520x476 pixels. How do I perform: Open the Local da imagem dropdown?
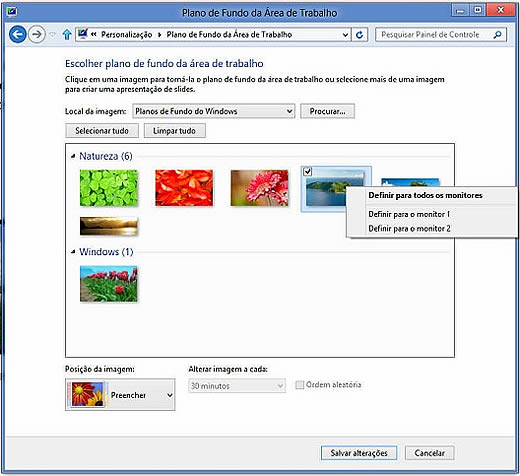(214, 111)
